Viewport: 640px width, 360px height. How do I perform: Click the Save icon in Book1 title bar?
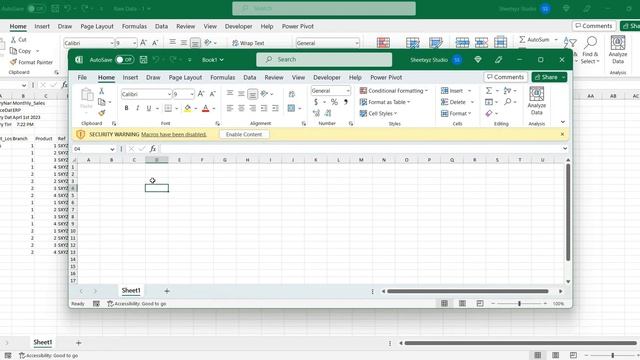click(143, 60)
